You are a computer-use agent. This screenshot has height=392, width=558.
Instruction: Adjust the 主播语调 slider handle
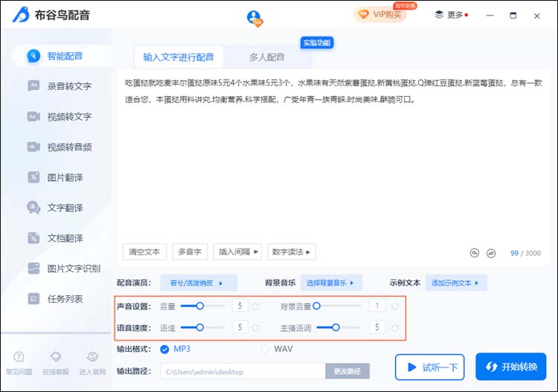[336, 327]
